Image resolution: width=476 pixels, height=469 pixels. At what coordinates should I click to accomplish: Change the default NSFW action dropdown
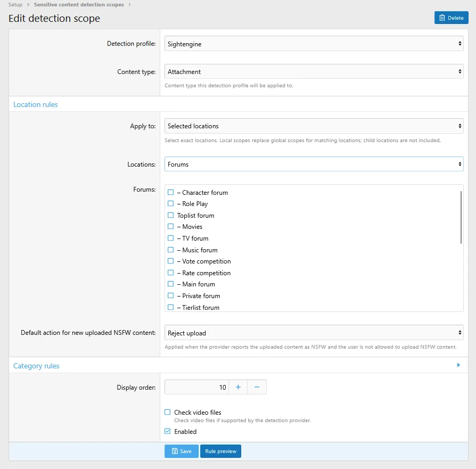(x=314, y=333)
